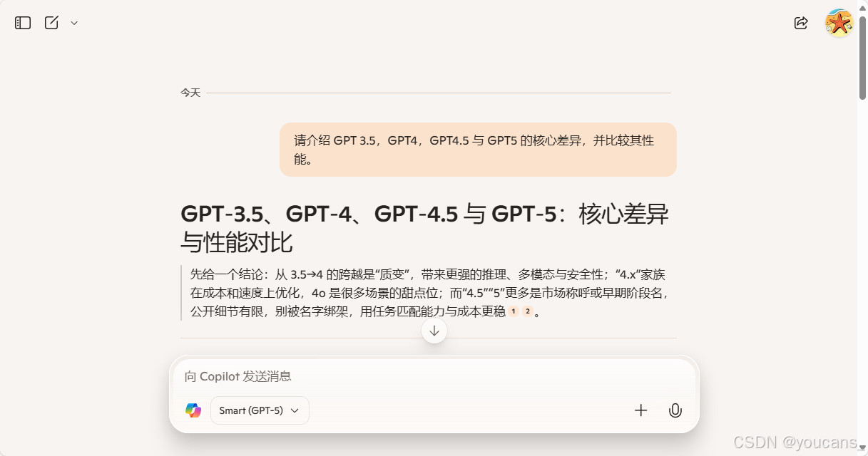
Task: Open the starfish profile avatar
Action: coord(839,23)
